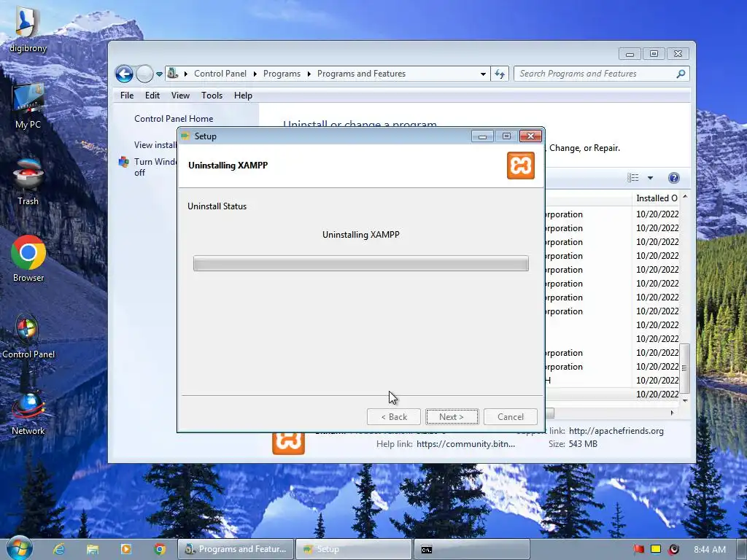Viewport: 747px width, 560px height.
Task: Open the View menu
Action: 181,96
